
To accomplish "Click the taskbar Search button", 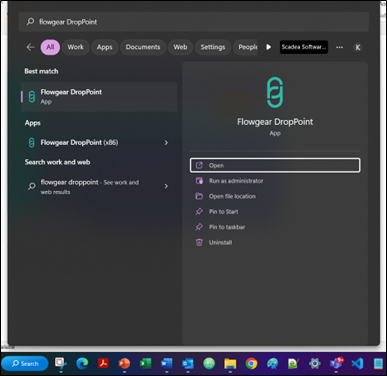I will (x=25, y=364).
